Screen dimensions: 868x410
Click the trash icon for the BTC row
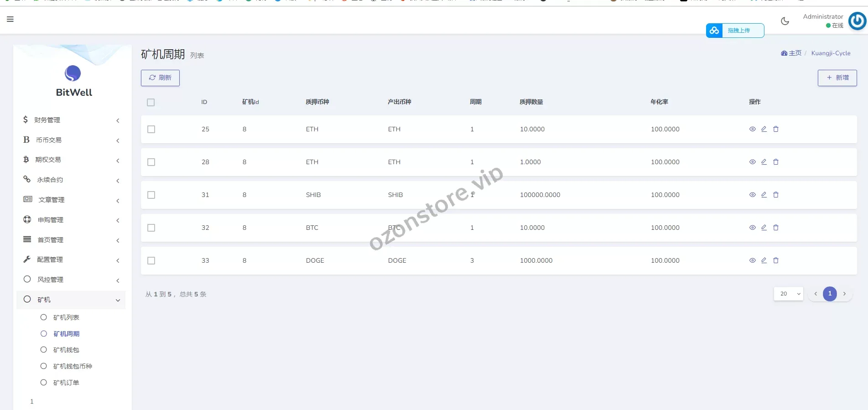(x=775, y=228)
